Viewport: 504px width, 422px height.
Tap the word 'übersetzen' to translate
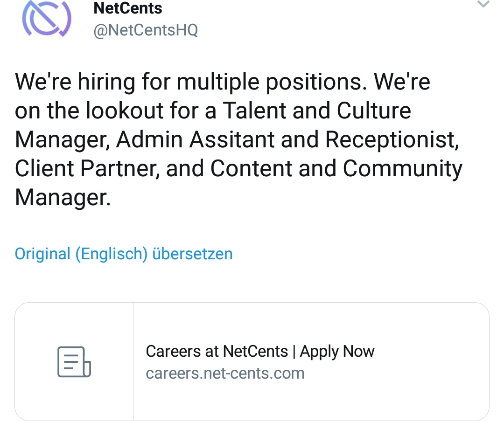[192, 254]
